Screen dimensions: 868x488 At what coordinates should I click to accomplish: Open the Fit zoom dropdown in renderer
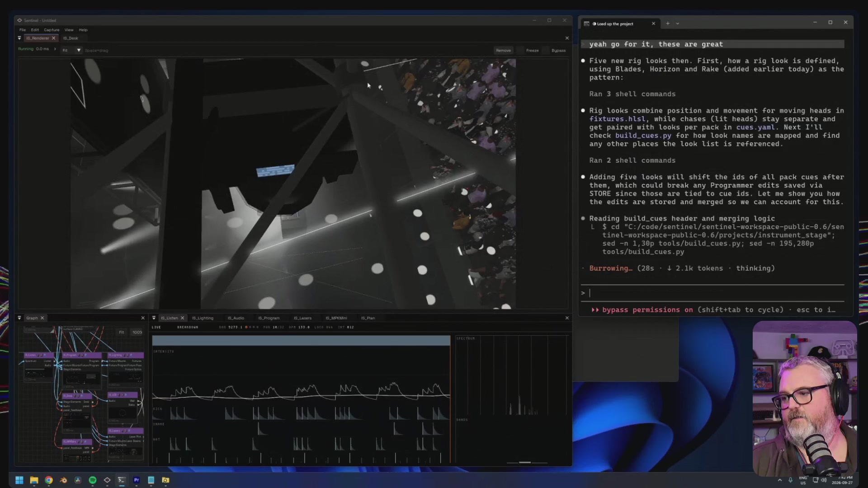click(x=72, y=50)
